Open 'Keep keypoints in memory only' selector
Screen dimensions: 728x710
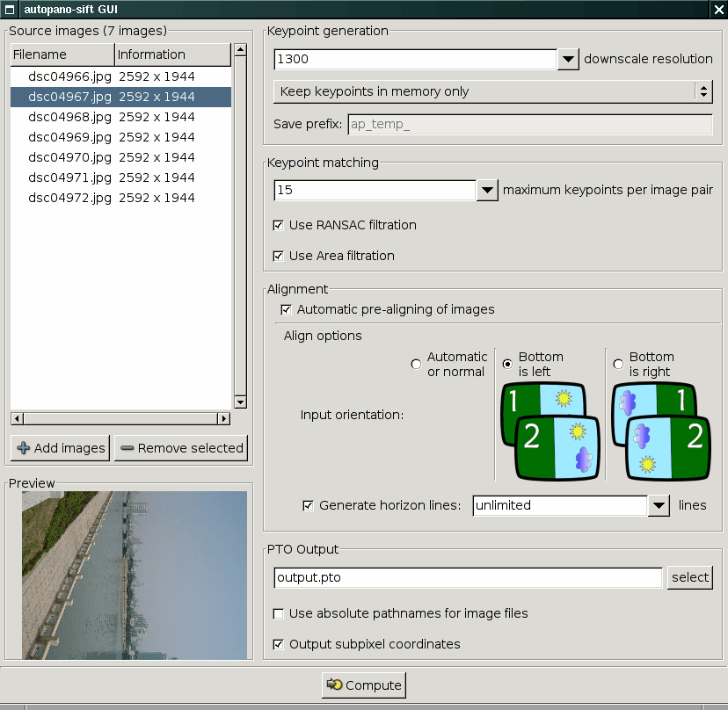(x=492, y=91)
